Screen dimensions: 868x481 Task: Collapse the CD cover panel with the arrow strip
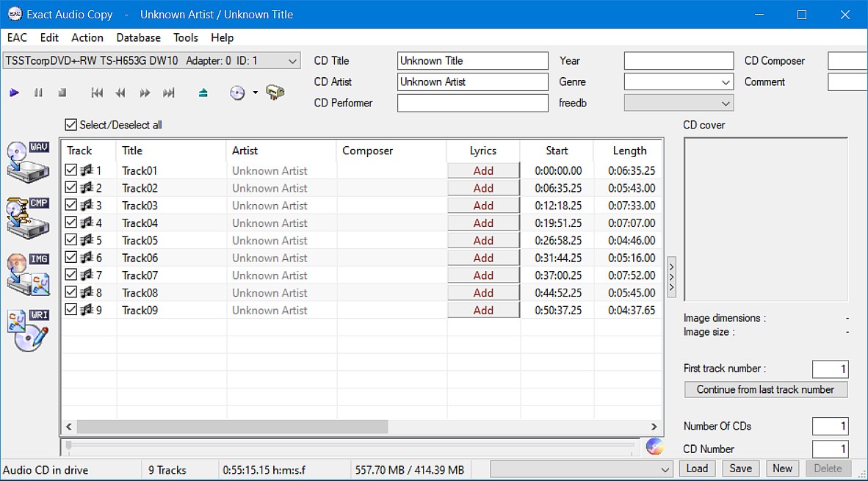pyautogui.click(x=671, y=278)
